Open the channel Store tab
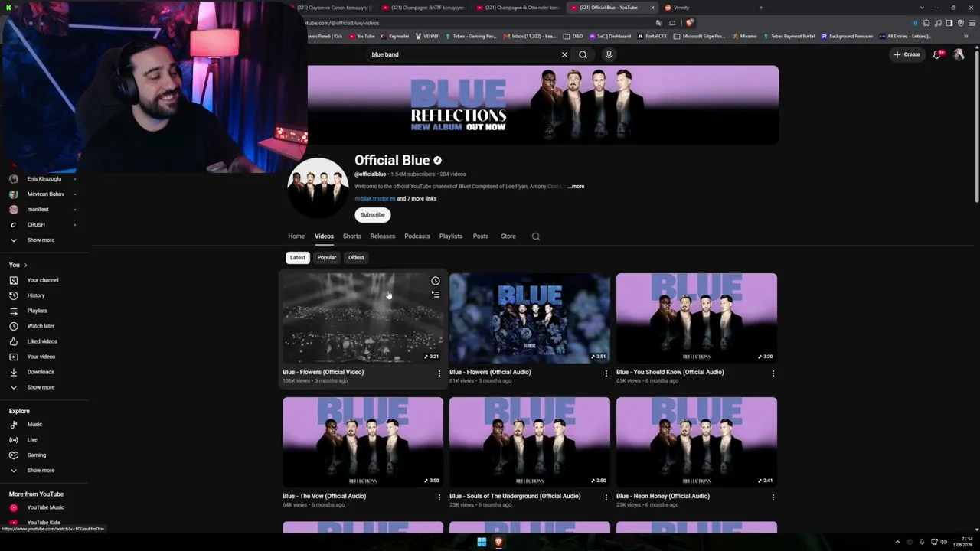 (508, 236)
